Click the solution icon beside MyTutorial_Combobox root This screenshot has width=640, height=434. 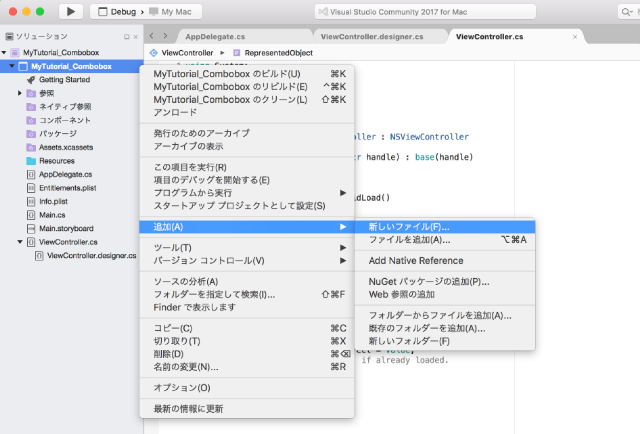point(15,52)
